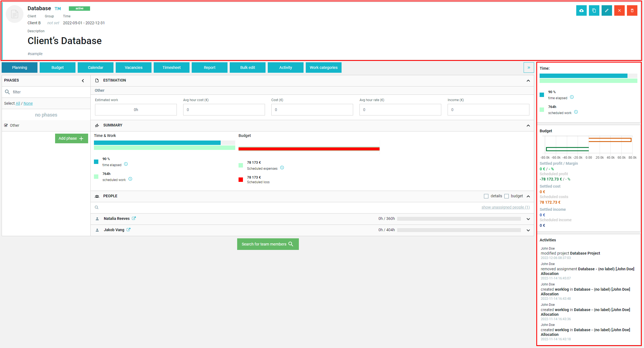Click the person icon beside Natalia Reeves

point(97,219)
